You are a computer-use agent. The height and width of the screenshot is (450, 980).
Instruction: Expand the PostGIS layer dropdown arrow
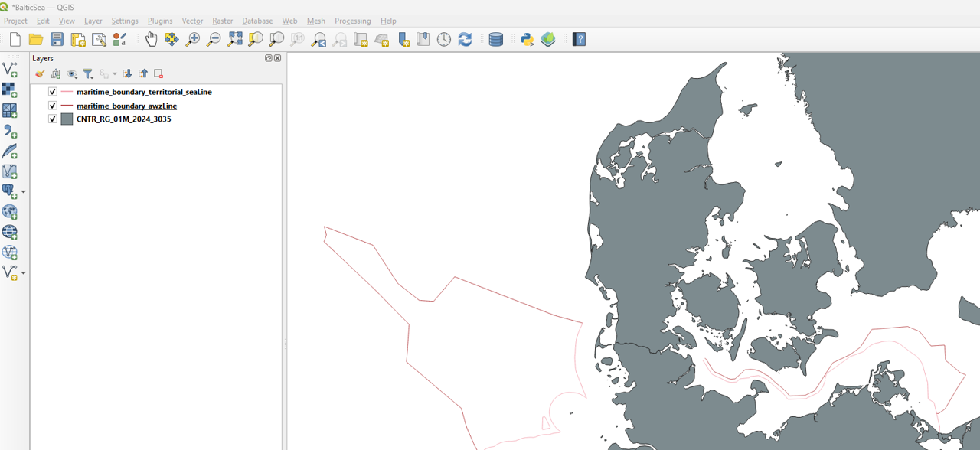[x=23, y=191]
